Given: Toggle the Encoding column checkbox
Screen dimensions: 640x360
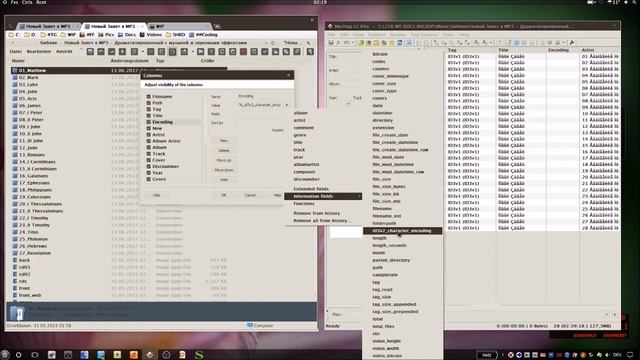Looking at the screenshot, I should coord(149,122).
